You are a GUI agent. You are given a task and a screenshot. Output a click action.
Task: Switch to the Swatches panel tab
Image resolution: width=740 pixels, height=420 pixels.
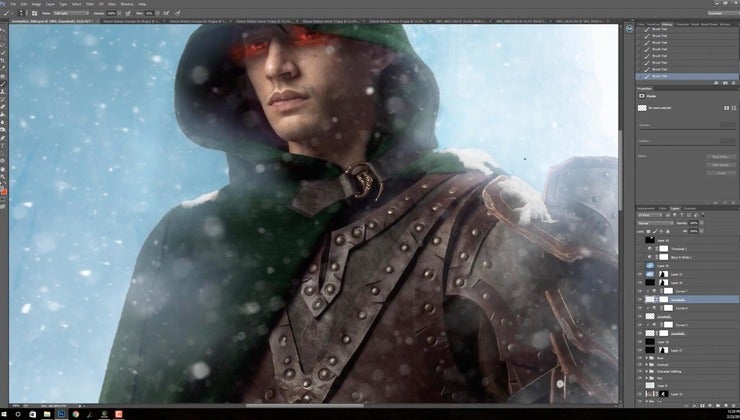click(653, 24)
